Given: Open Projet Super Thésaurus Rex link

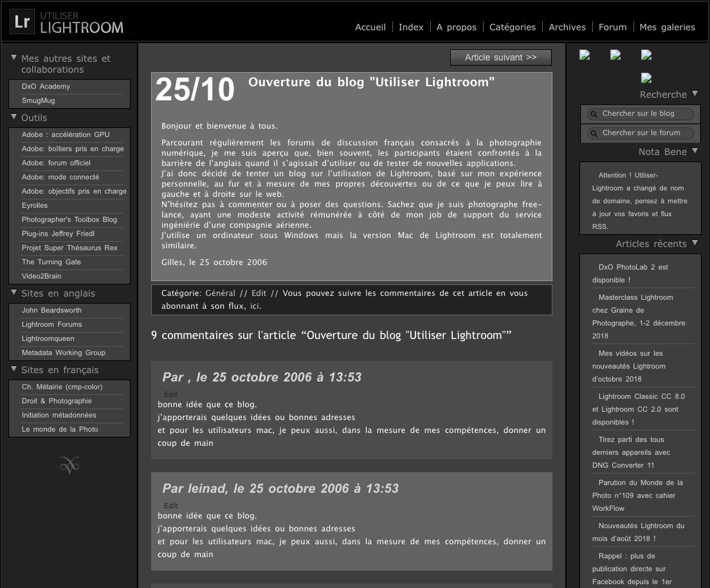Looking at the screenshot, I should click(69, 248).
